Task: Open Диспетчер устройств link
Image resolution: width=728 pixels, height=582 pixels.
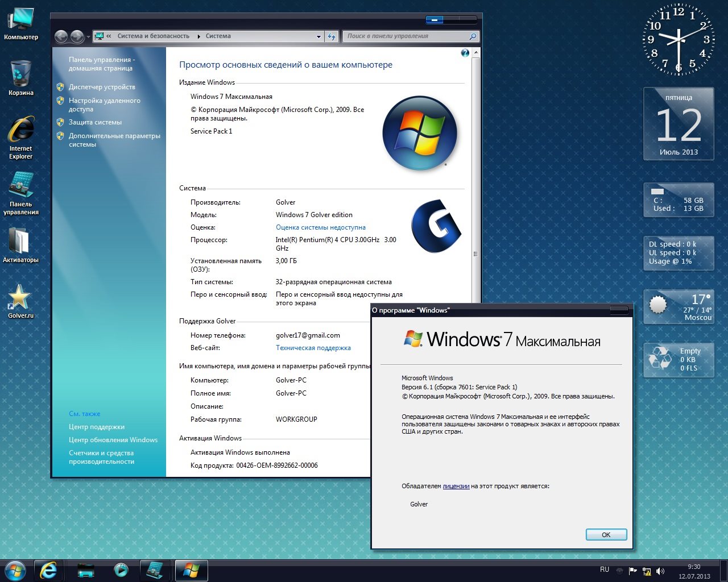Action: coord(102,87)
